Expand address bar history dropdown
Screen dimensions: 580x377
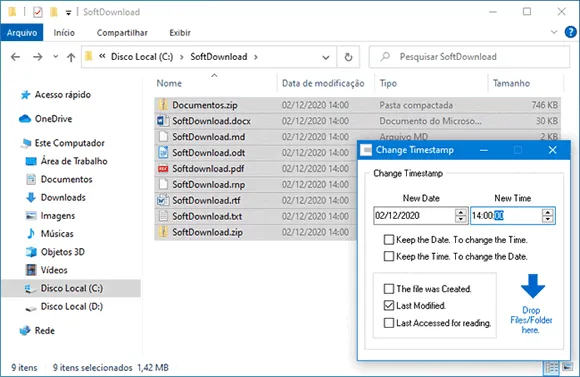(326, 57)
